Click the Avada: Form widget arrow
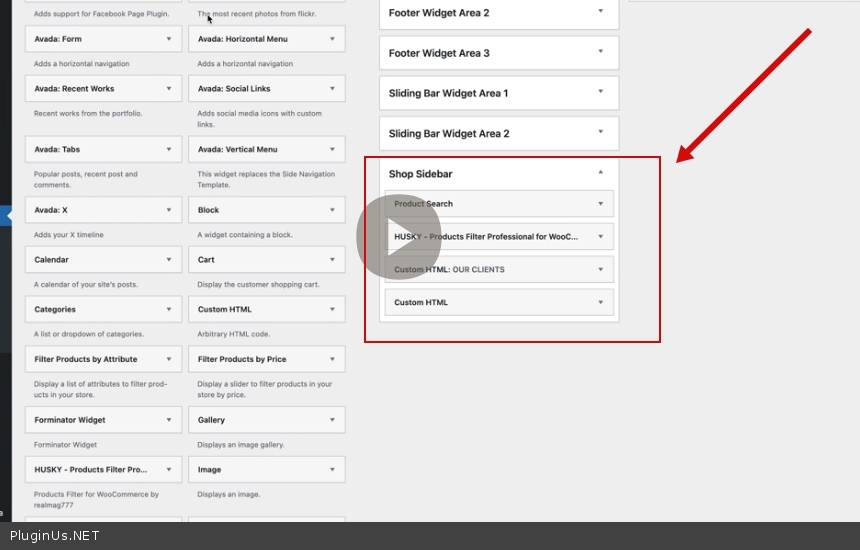Screen dimensions: 860x550 168,39
